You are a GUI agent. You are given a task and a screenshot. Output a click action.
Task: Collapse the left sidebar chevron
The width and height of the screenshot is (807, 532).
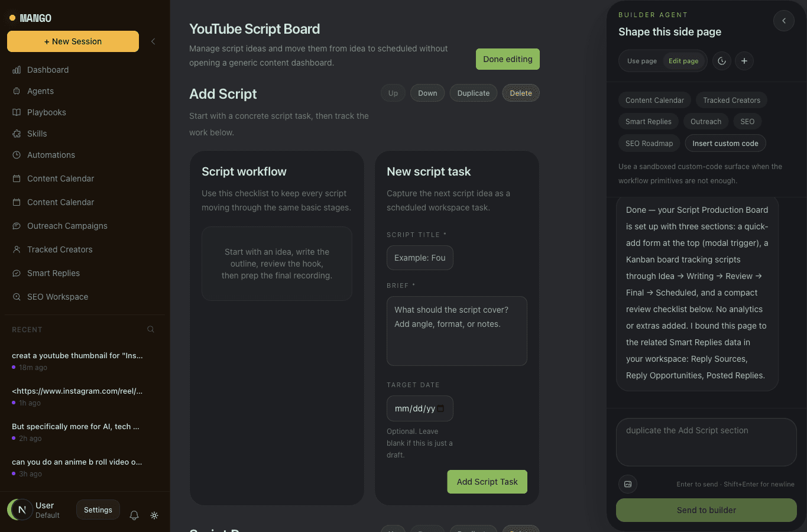point(153,41)
